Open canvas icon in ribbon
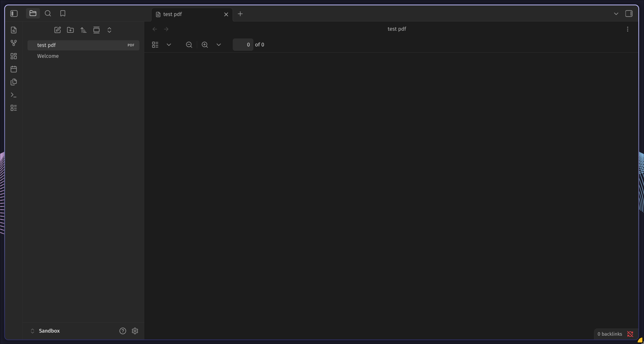Image resolution: width=644 pixels, height=344 pixels. tap(14, 56)
